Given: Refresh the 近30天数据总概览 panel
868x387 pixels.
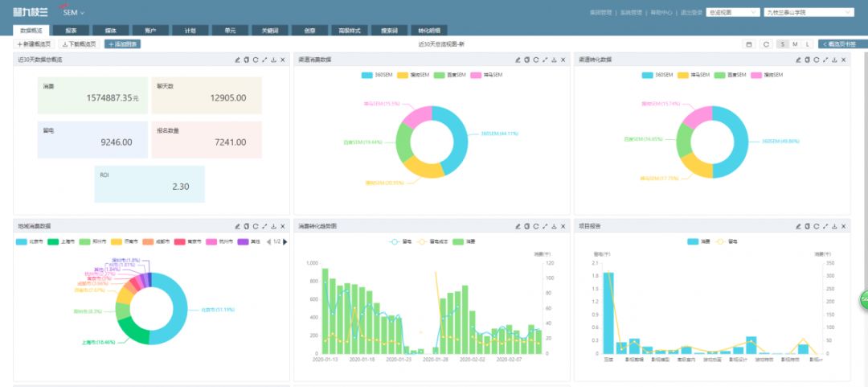Looking at the screenshot, I should [x=256, y=60].
